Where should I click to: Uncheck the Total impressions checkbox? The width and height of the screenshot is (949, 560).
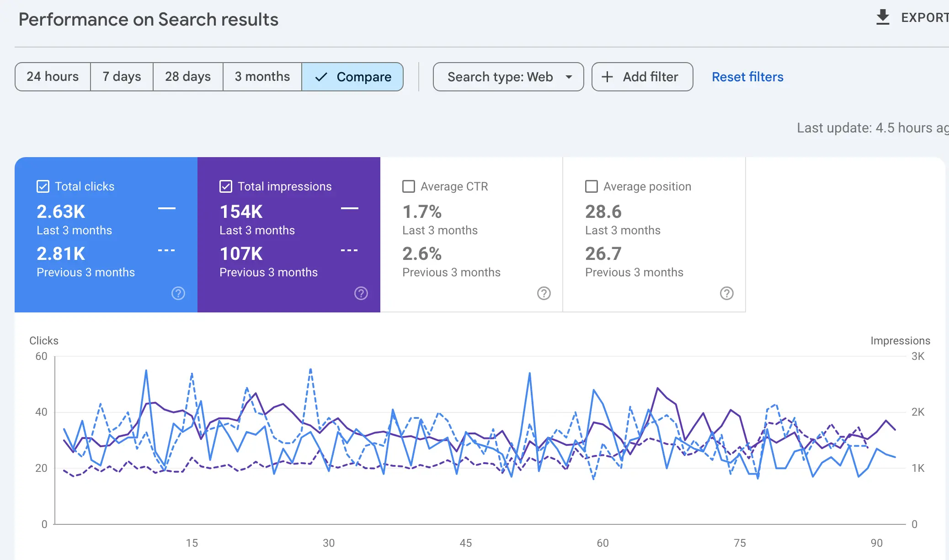(x=226, y=186)
